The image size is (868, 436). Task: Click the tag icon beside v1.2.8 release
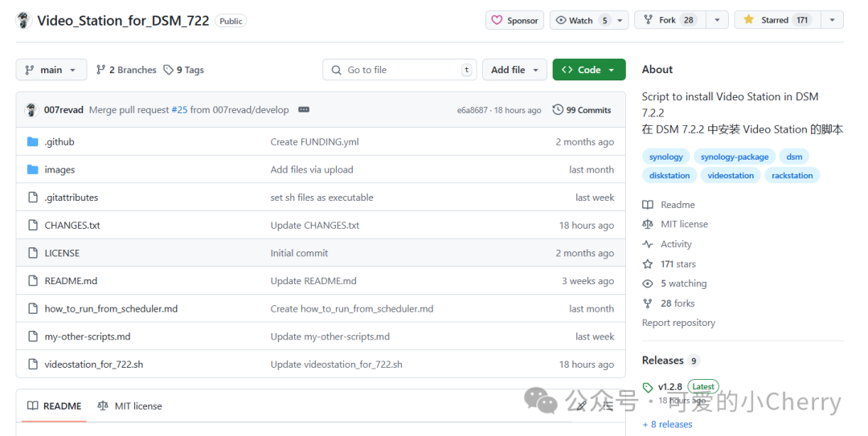click(648, 387)
